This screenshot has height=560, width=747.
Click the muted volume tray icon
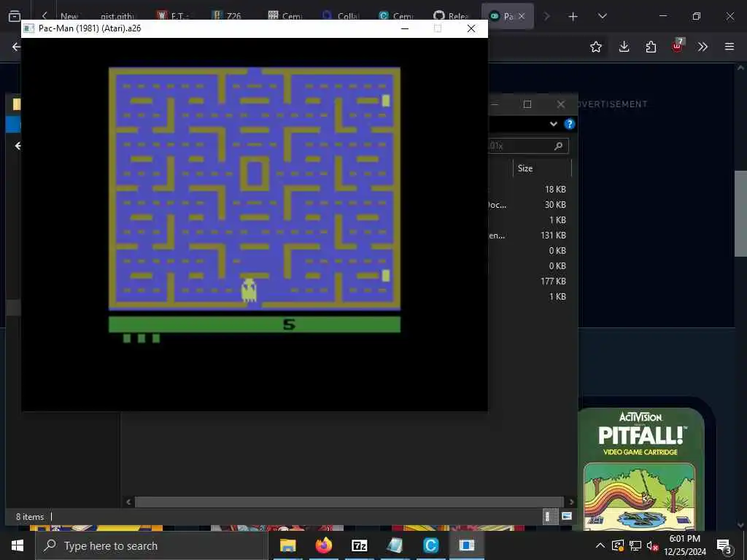[x=652, y=545]
